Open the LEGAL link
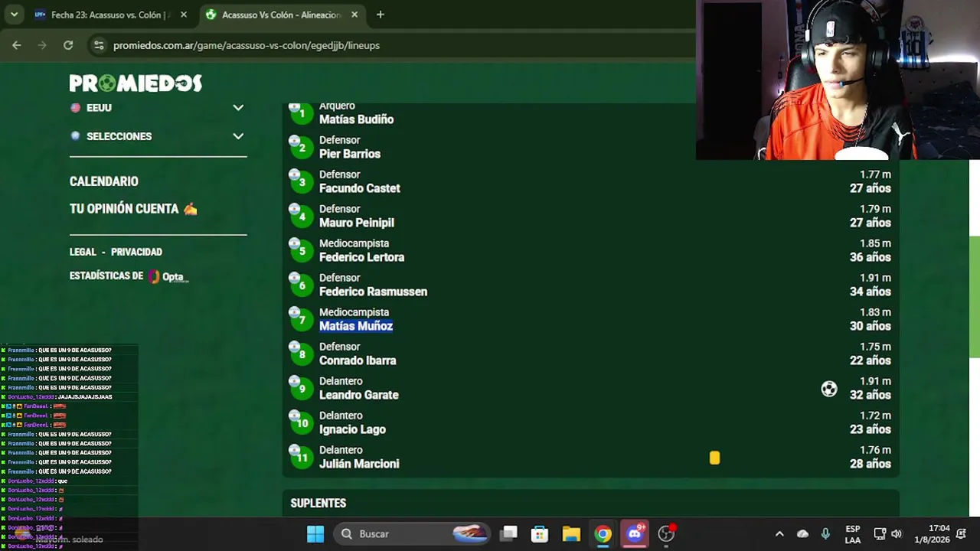Screen dimensions: 980x551 click(x=83, y=252)
